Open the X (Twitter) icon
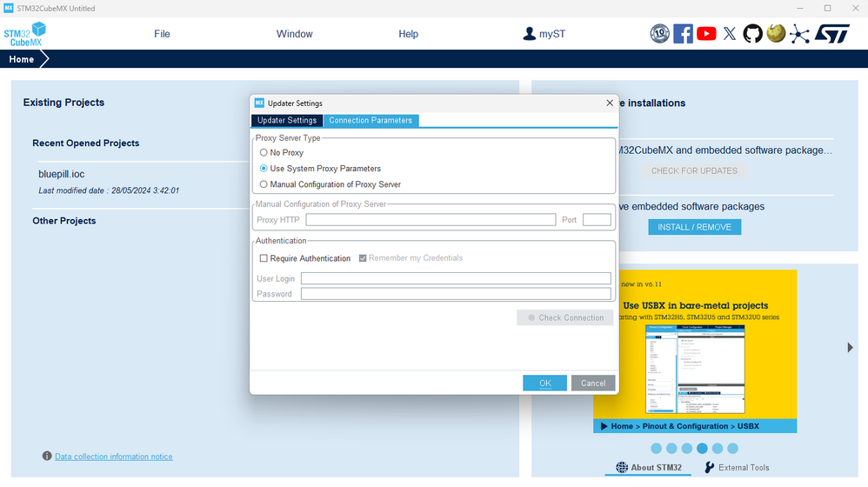This screenshot has width=868, height=487. tap(730, 34)
